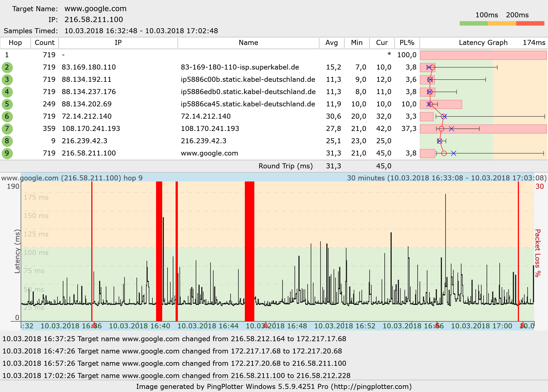Click the green hop 7 circle icon
Viewport: 548px width, 392px height.
[7, 129]
